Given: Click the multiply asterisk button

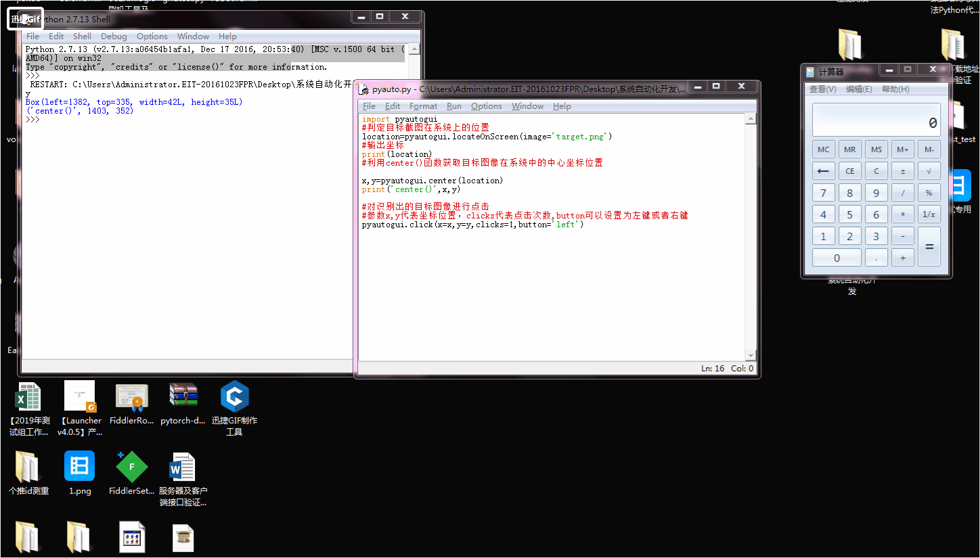Looking at the screenshot, I should tap(903, 214).
